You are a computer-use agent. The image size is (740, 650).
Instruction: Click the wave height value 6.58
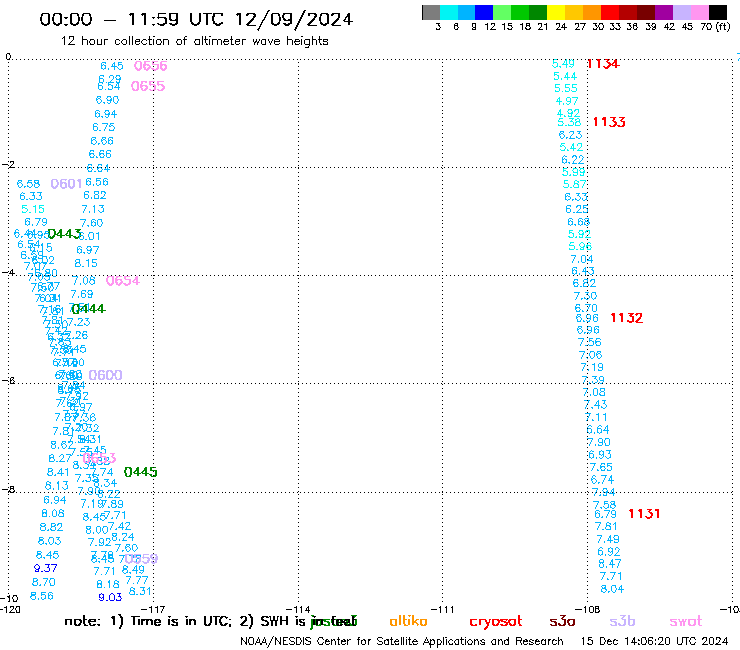click(28, 184)
